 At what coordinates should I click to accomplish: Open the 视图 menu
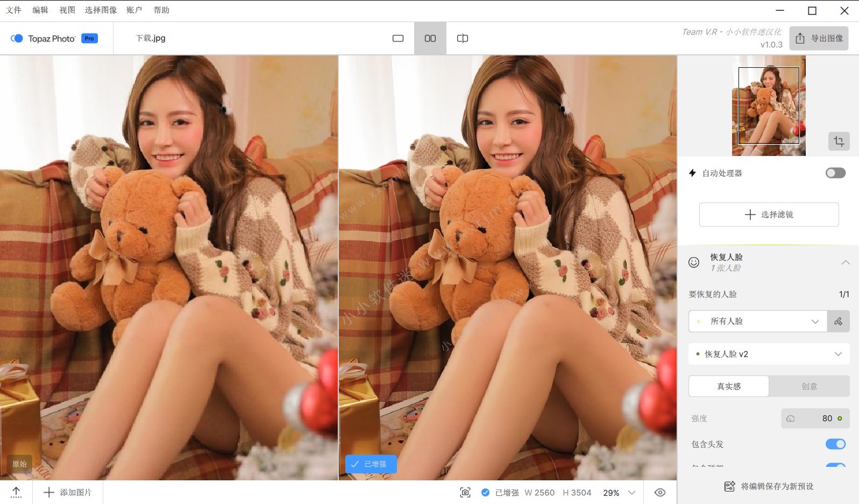pos(67,10)
